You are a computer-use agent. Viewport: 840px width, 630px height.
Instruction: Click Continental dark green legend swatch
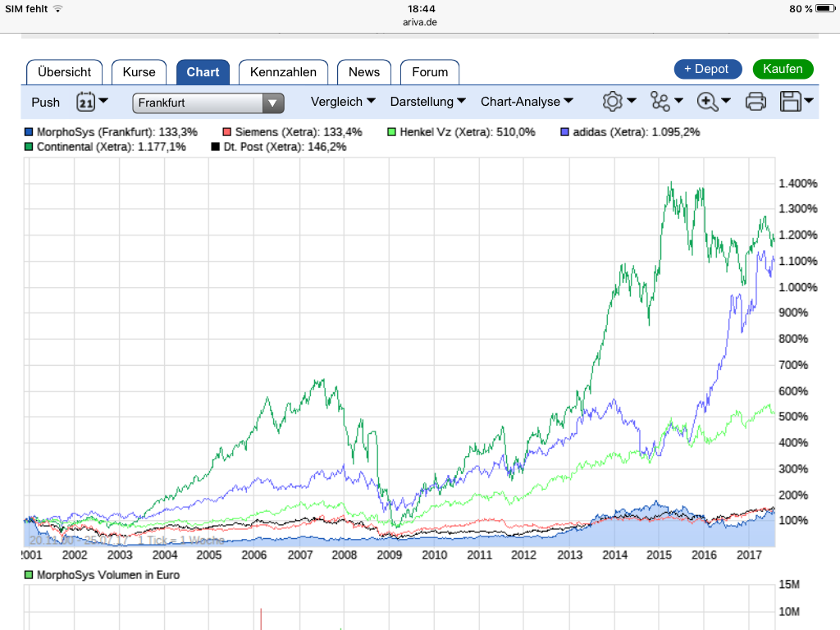pos(29,147)
